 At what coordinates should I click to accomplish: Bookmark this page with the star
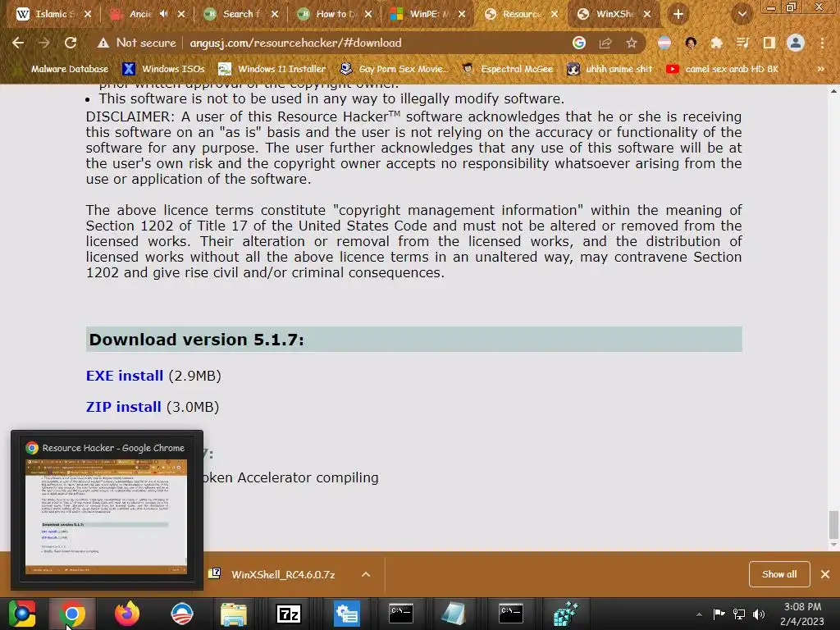click(632, 43)
